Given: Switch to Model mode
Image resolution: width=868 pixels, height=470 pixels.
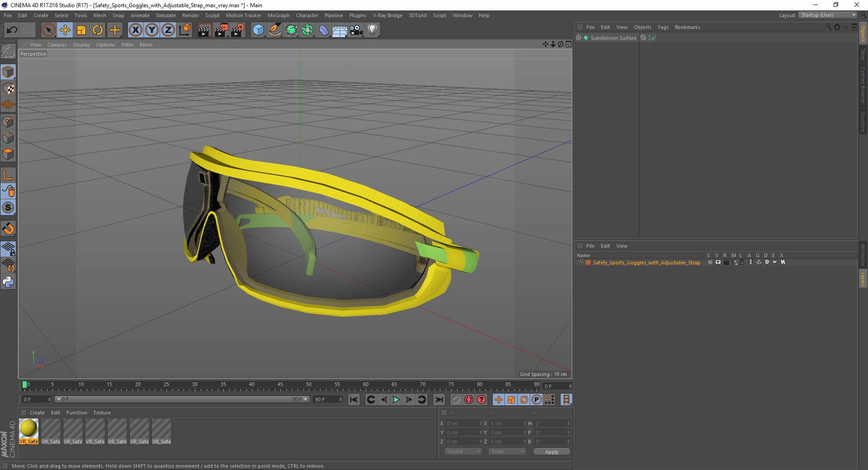Looking at the screenshot, I should pos(8,72).
